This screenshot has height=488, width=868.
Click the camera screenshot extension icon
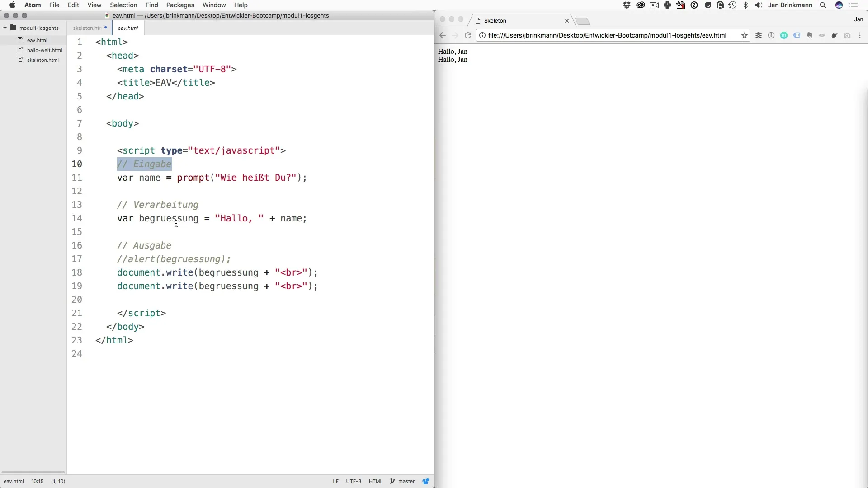(x=847, y=35)
